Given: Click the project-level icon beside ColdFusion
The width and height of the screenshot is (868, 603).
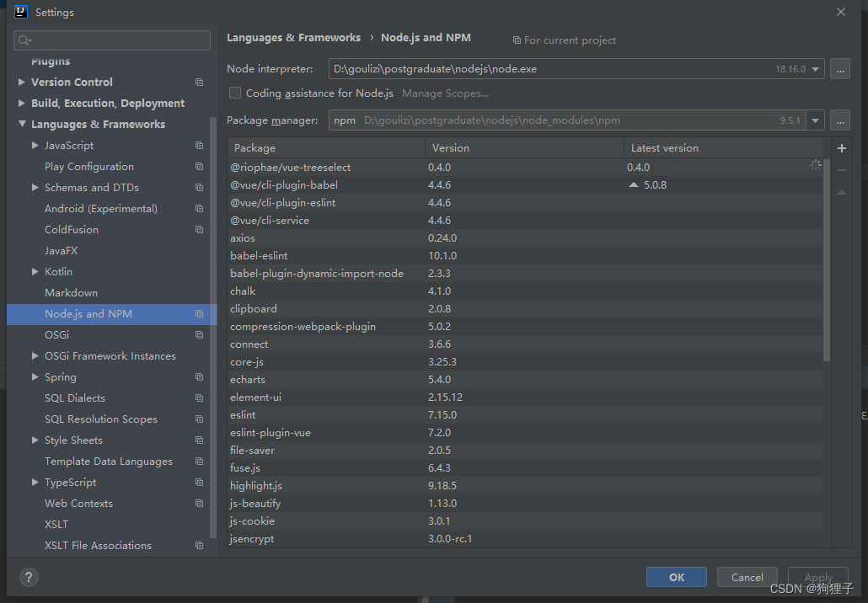Looking at the screenshot, I should click(199, 230).
